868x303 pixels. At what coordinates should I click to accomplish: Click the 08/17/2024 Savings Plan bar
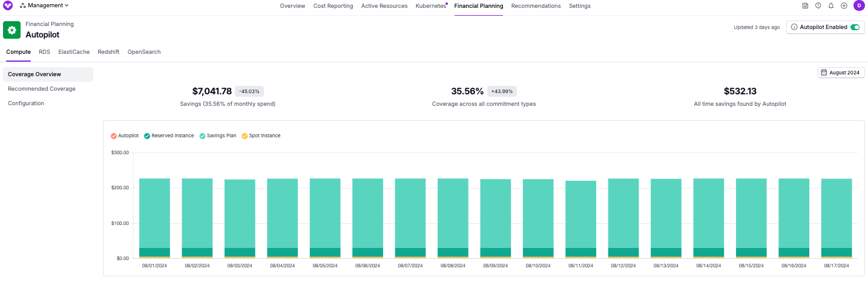pos(837,213)
